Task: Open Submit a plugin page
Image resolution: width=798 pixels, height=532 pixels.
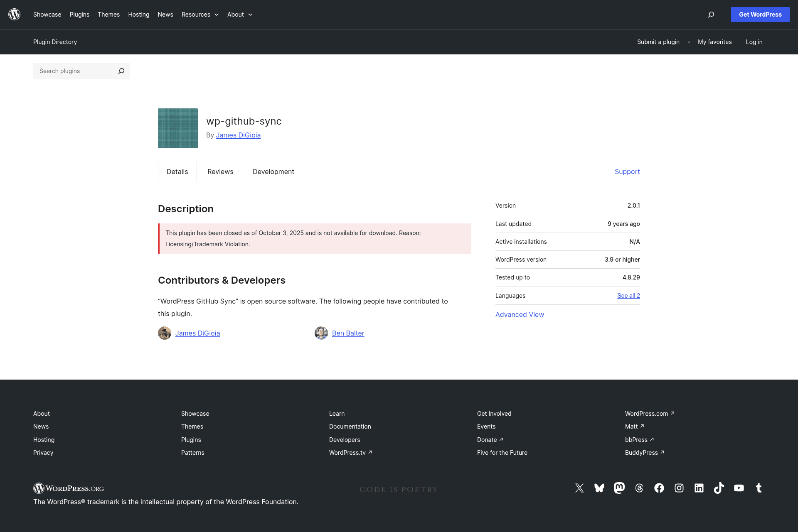Action: (658, 42)
